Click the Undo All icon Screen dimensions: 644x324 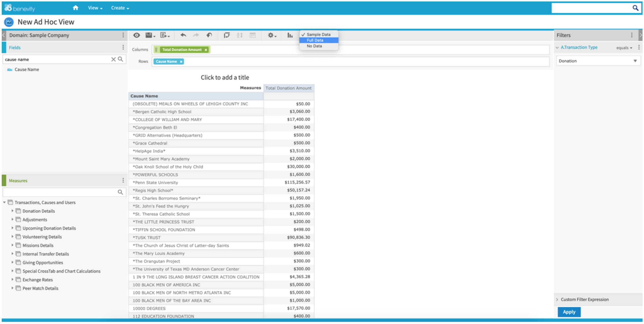[209, 35]
